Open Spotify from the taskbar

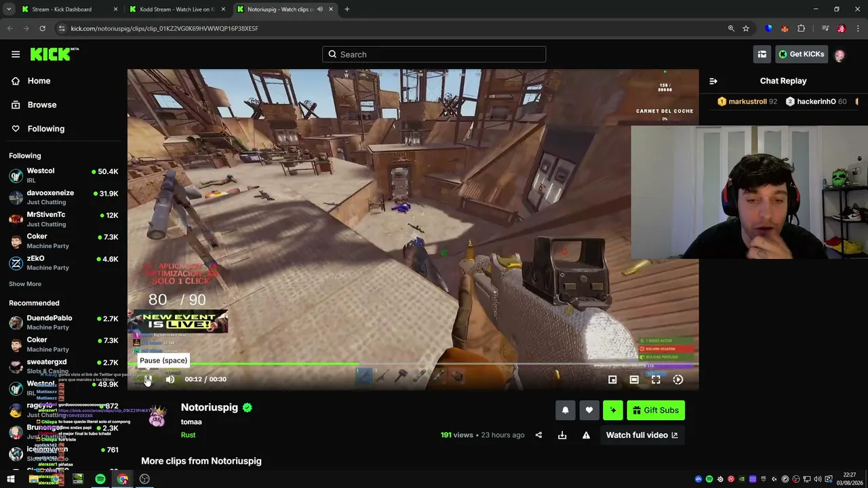click(x=100, y=479)
